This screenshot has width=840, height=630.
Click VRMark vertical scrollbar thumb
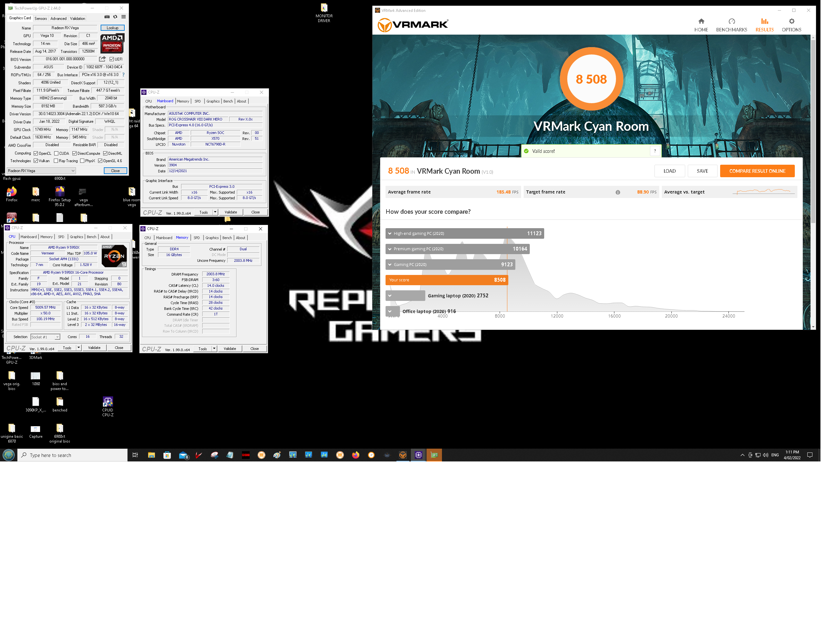[x=813, y=131]
